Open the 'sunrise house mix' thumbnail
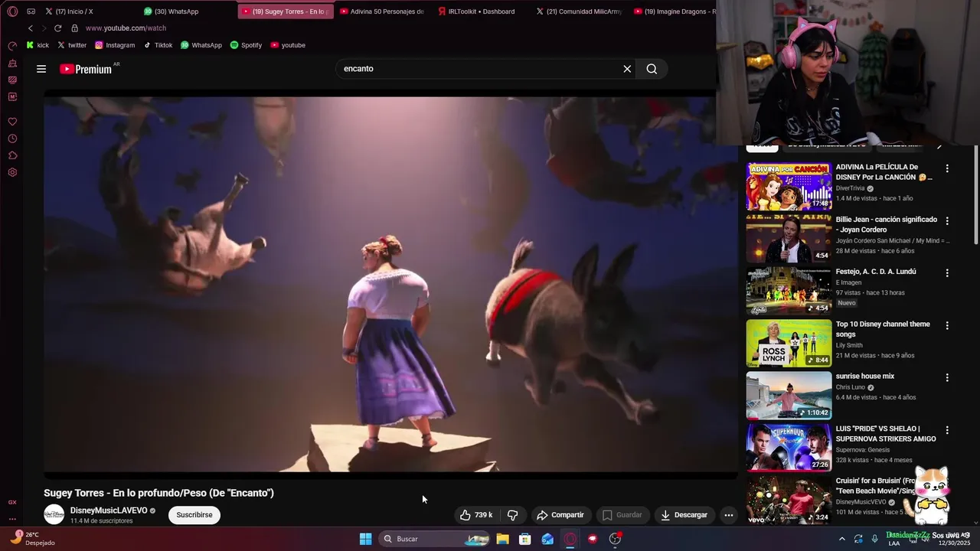The image size is (980, 551). point(789,396)
